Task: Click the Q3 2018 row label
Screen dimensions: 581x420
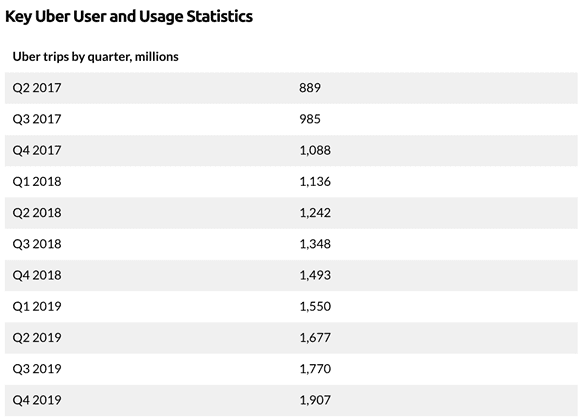Action: pos(37,244)
